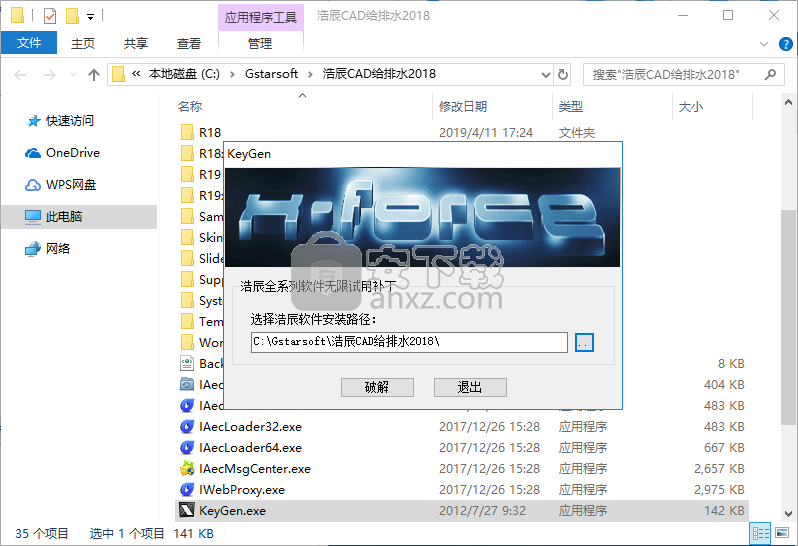Go forward with the forward arrow

pos(49,75)
